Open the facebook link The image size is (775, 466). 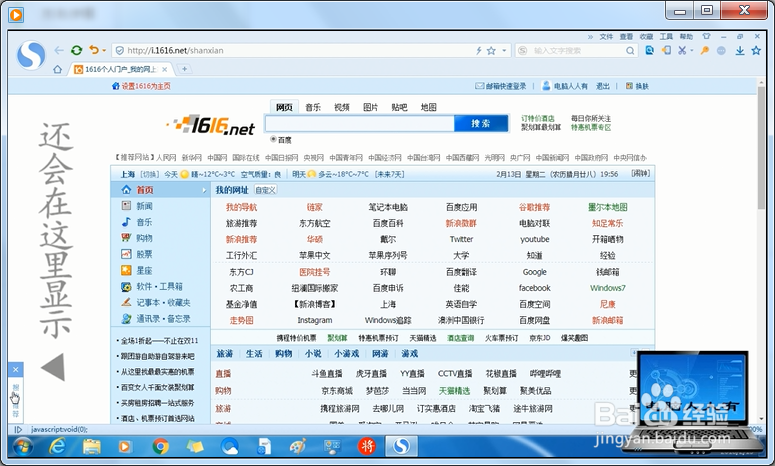coord(534,288)
